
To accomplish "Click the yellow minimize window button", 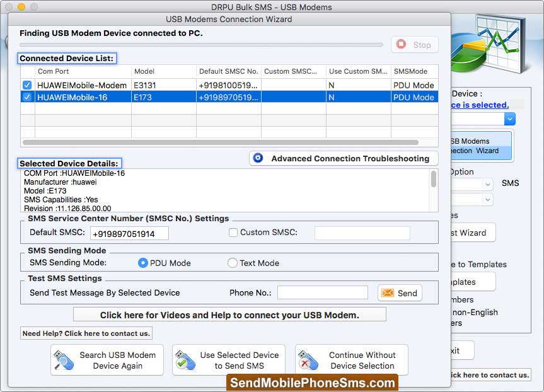I will [21, 6].
